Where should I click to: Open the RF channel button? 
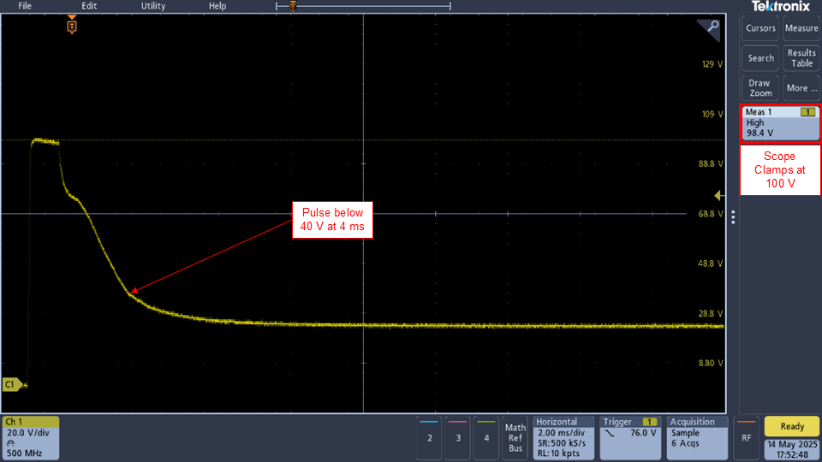pyautogui.click(x=747, y=437)
